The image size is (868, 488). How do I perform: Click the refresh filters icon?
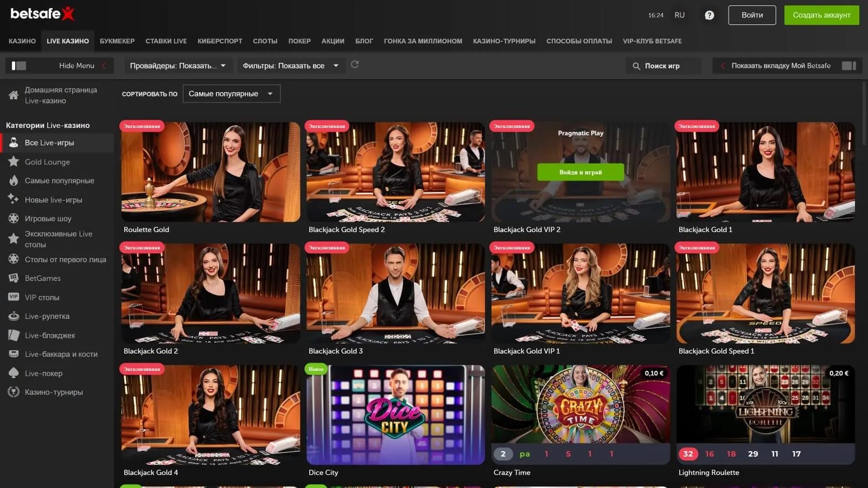tap(355, 65)
